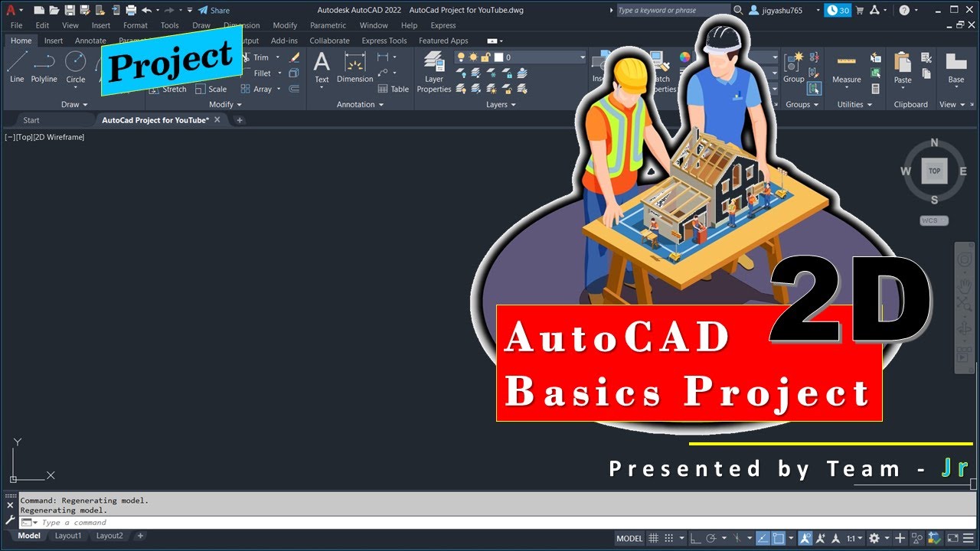The width and height of the screenshot is (980, 551).
Task: Undo using the quick access arrow
Action: [145, 10]
